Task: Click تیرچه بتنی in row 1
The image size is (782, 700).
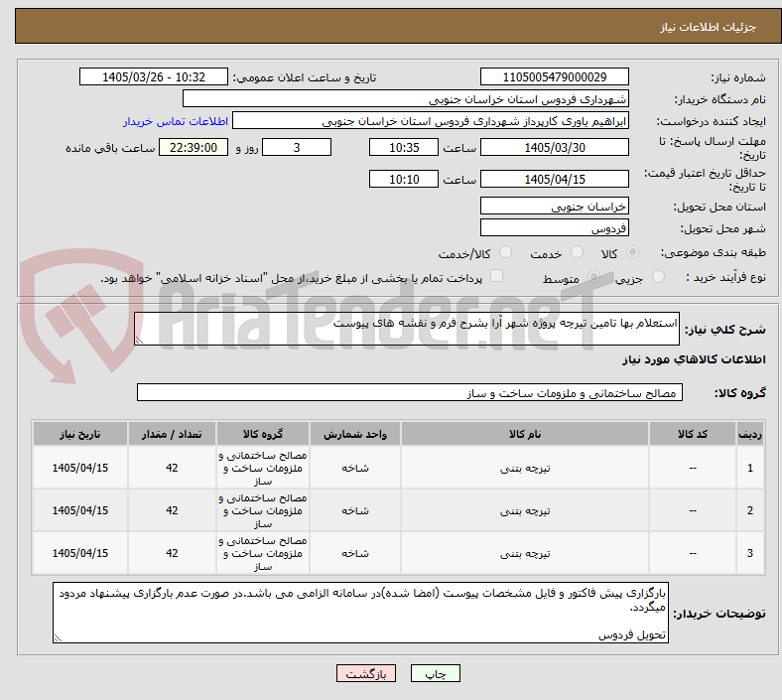Action: coord(525,468)
